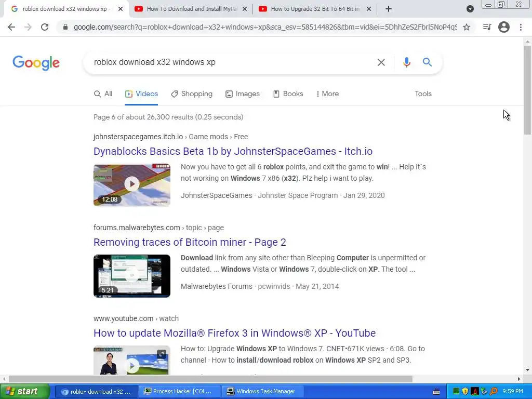Switch to Process Hacker taskbar button
The height and width of the screenshot is (399, 532).
(x=179, y=392)
